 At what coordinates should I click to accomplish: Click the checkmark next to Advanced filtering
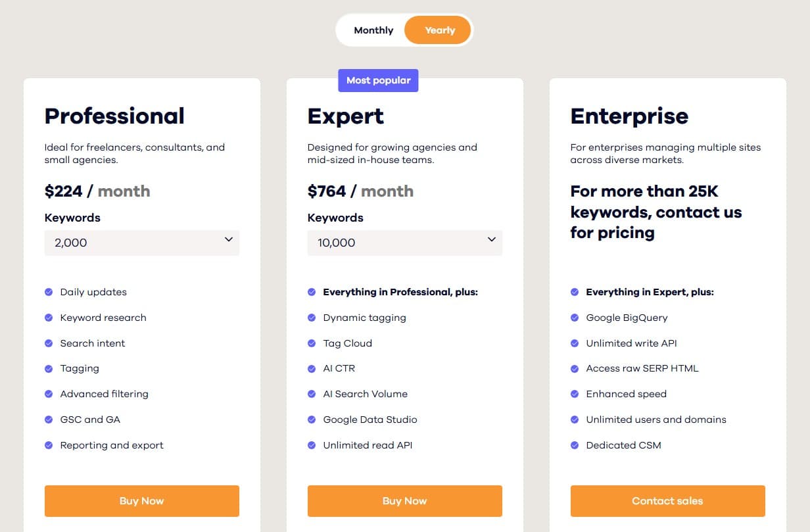click(x=49, y=394)
